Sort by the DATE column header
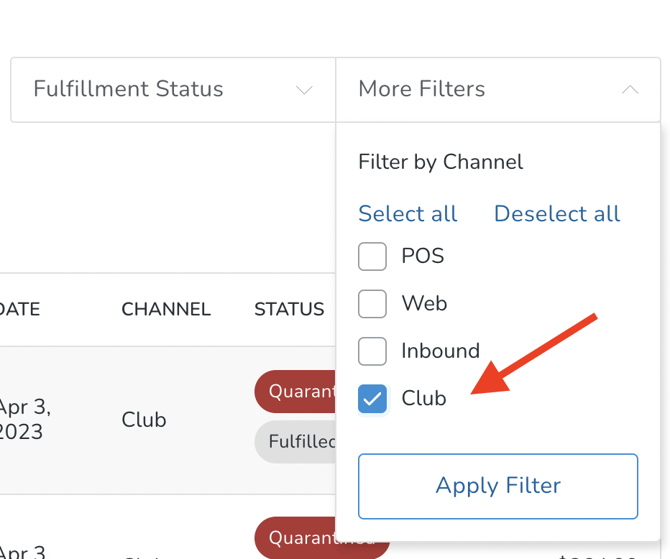Screen dimensions: 670x559 click(20, 310)
